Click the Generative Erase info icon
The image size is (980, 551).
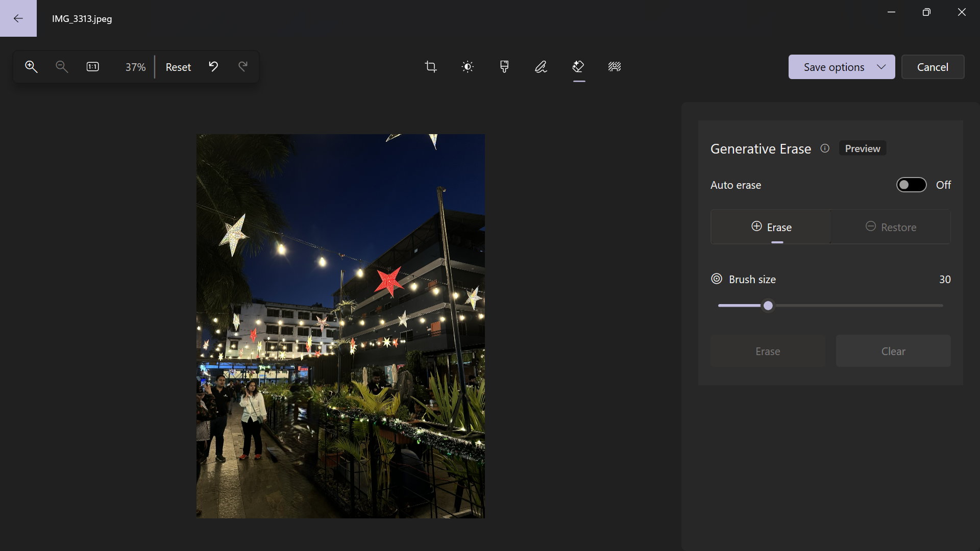(825, 148)
